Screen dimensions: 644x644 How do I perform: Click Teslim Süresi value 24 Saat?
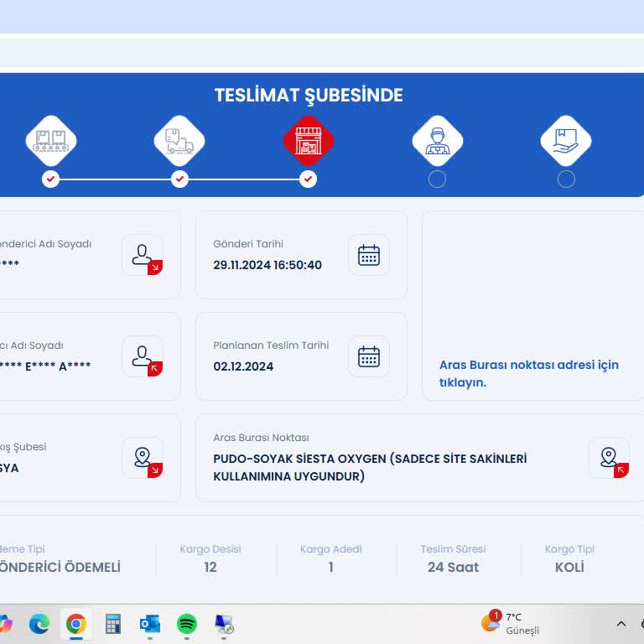(x=453, y=567)
